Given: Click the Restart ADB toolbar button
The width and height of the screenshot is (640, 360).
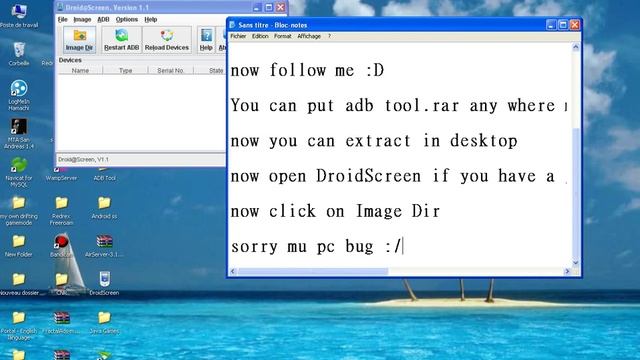Looking at the screenshot, I should (x=122, y=40).
